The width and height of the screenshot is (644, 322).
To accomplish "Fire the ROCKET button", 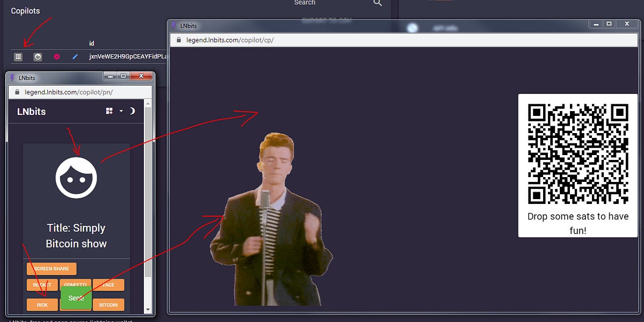I will tap(42, 285).
